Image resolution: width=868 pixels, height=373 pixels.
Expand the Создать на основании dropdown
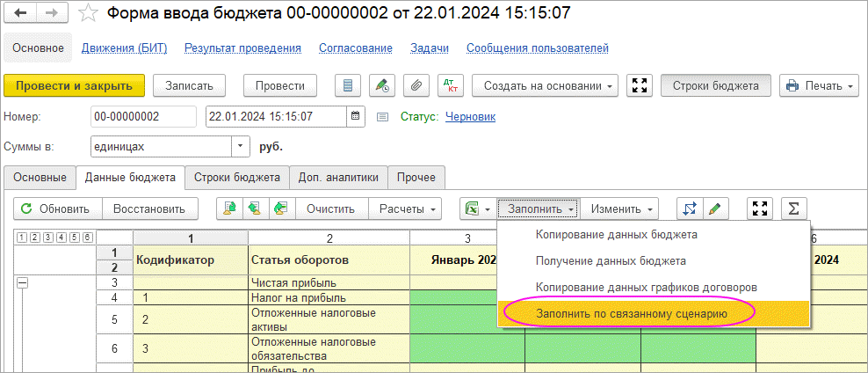tap(545, 85)
